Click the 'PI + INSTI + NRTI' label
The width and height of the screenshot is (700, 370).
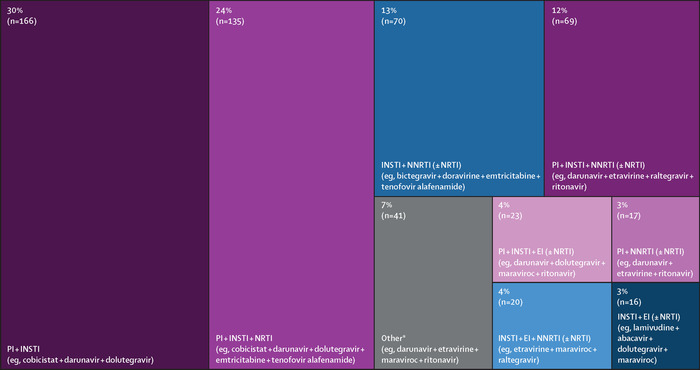(244, 338)
